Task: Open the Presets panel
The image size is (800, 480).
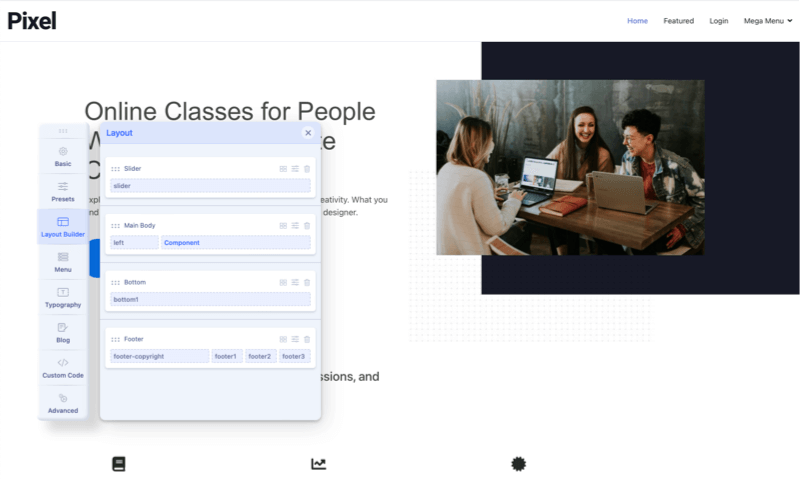Action: [x=63, y=192]
